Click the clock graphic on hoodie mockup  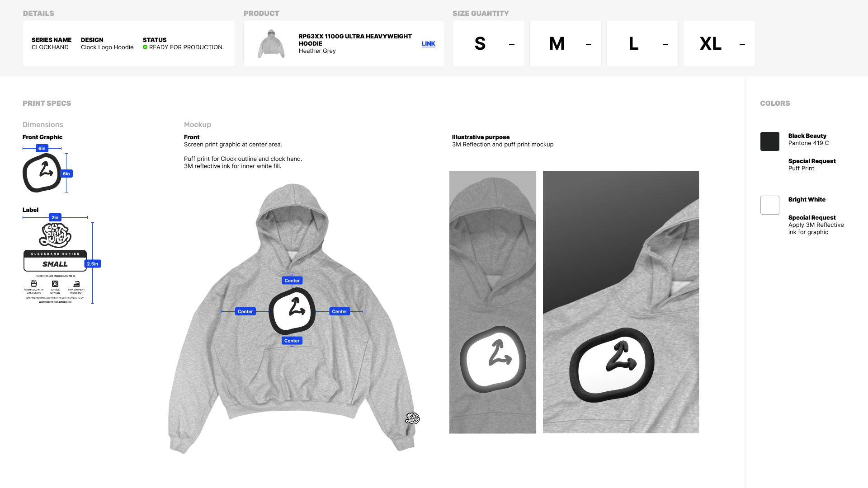(292, 311)
